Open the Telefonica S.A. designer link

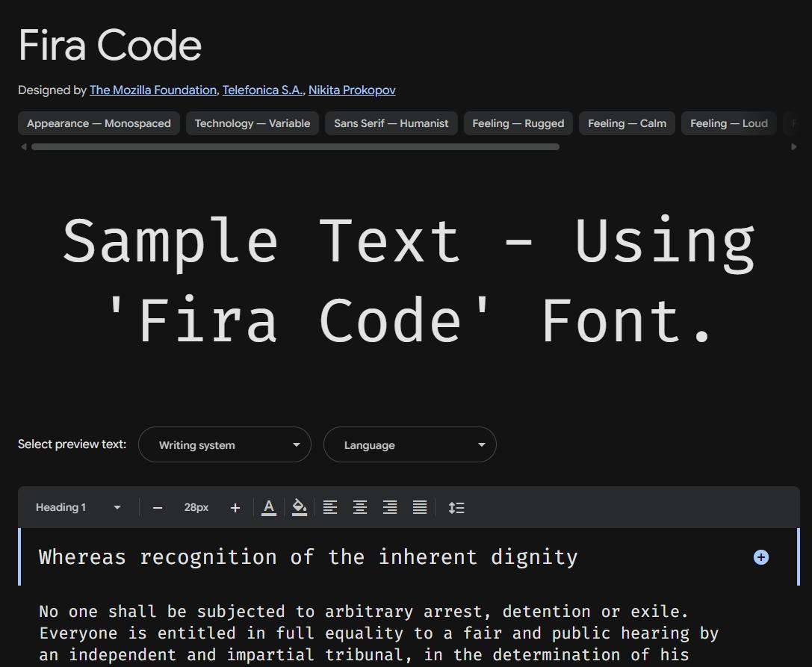pyautogui.click(x=262, y=90)
